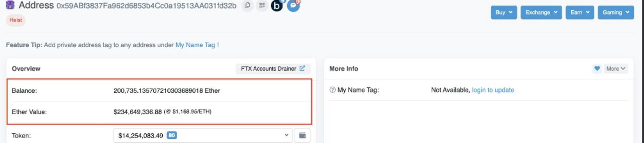Copy the address to the clipboard
Image resolution: width=644 pixels, height=143 pixels.
coord(247,6)
